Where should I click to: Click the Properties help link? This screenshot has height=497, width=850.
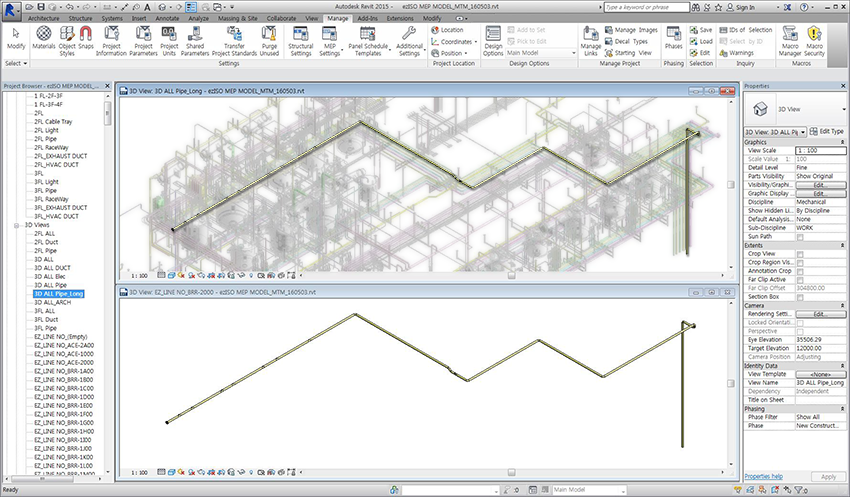pos(763,476)
